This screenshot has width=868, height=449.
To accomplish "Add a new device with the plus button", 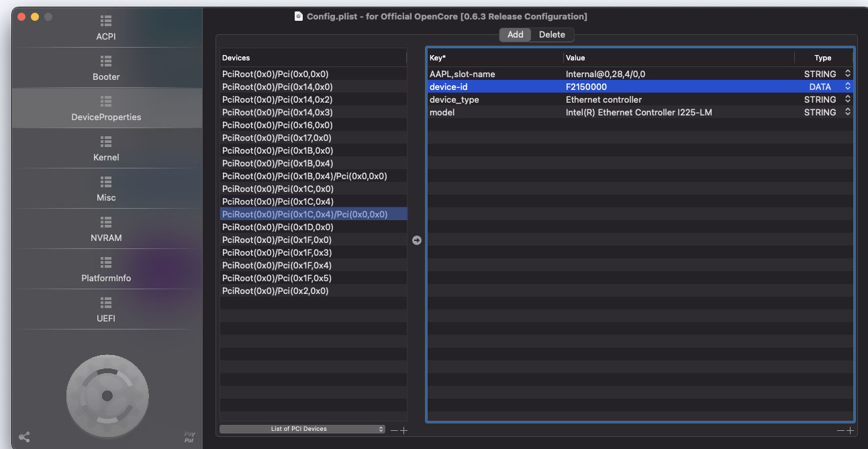I will click(404, 430).
